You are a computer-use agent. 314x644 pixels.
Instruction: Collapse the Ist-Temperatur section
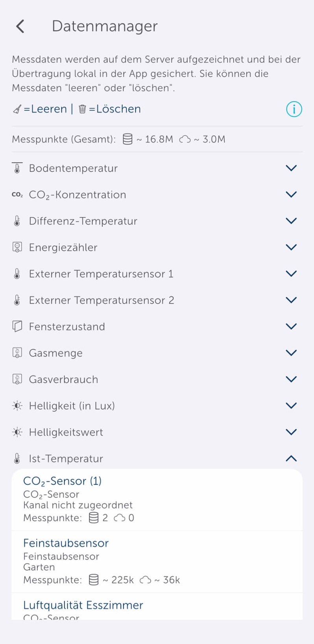291,458
